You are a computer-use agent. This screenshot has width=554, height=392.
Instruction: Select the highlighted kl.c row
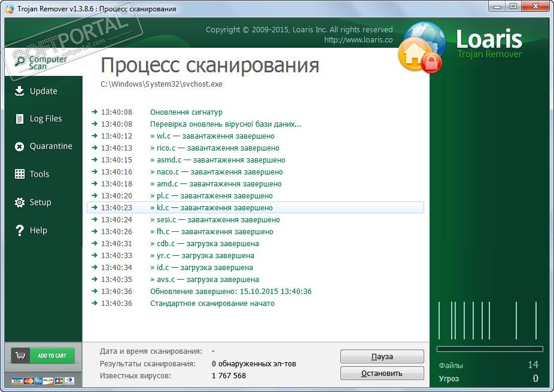coord(255,207)
